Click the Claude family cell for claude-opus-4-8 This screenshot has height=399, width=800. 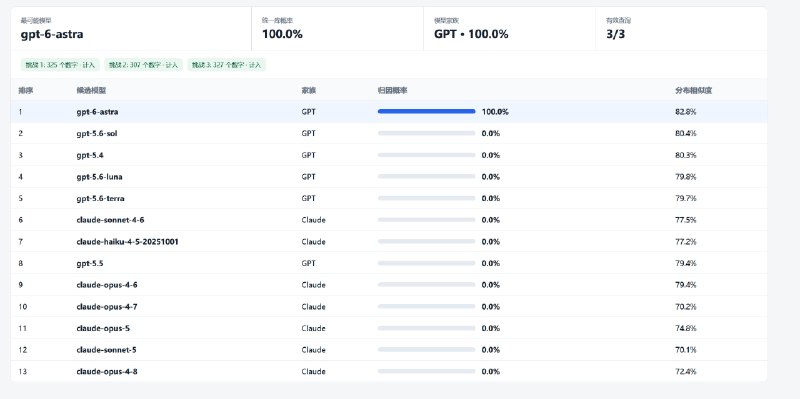pyautogui.click(x=313, y=371)
